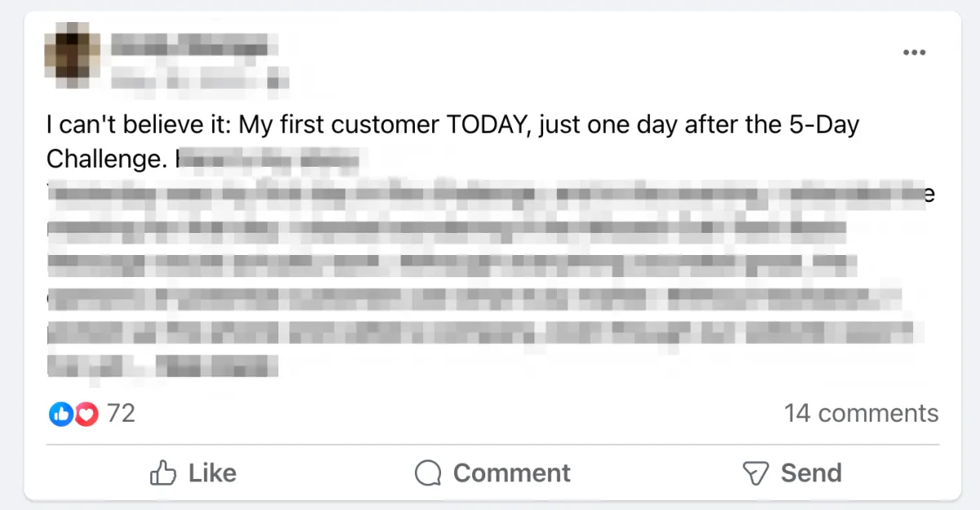Click the blue thumbs-up reaction emoji
The height and width of the screenshot is (510, 980).
60,414
